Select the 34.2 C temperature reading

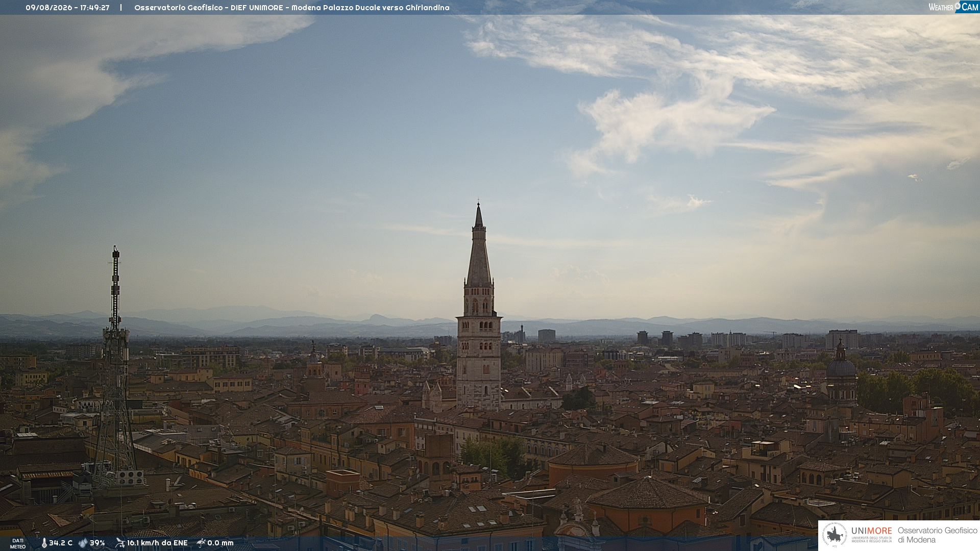[61, 543]
